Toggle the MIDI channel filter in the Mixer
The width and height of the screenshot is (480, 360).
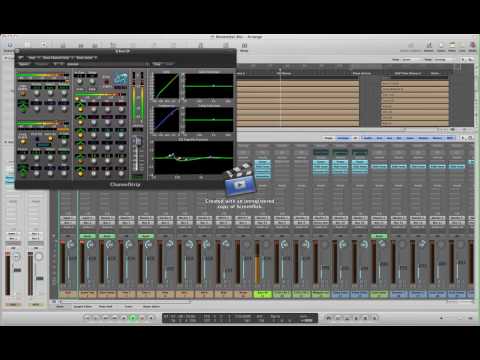[x=450, y=138]
